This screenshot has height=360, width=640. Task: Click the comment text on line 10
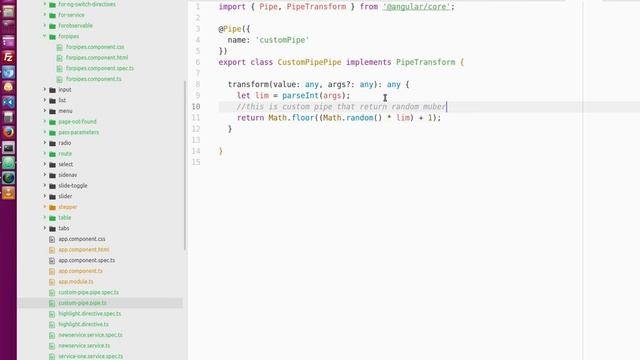coord(341,107)
